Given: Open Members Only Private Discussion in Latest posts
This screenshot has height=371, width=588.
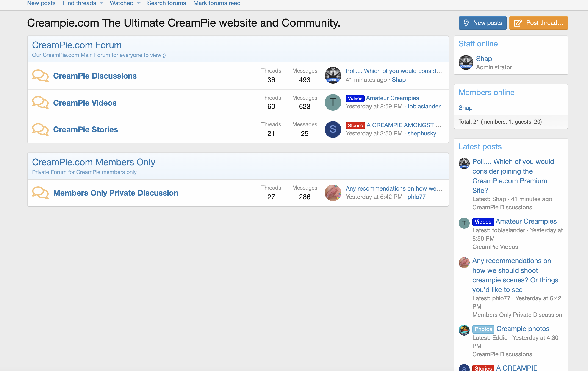Looking at the screenshot, I should [517, 315].
